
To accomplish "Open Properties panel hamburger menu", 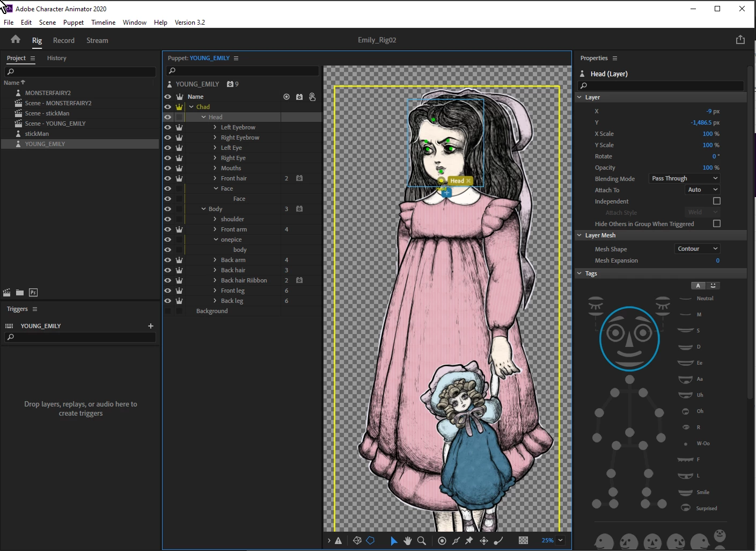I will pyautogui.click(x=615, y=58).
